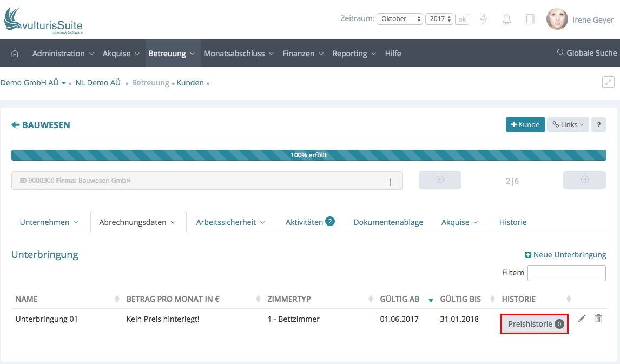Open the Demo GmbH AÜ company selector
This screenshot has height=364, width=620.
[33, 83]
